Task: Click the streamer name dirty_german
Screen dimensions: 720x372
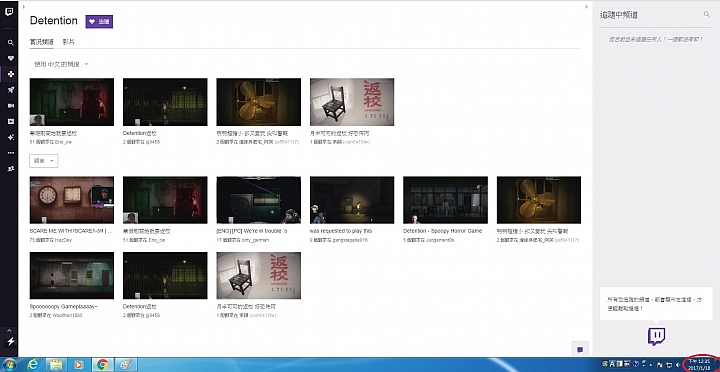Action: pyautogui.click(x=254, y=240)
